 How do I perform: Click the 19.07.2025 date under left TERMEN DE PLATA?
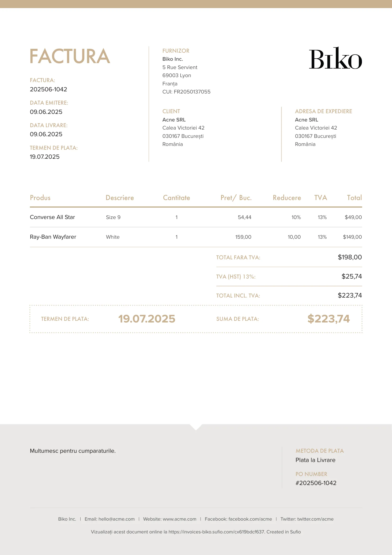click(x=45, y=157)
